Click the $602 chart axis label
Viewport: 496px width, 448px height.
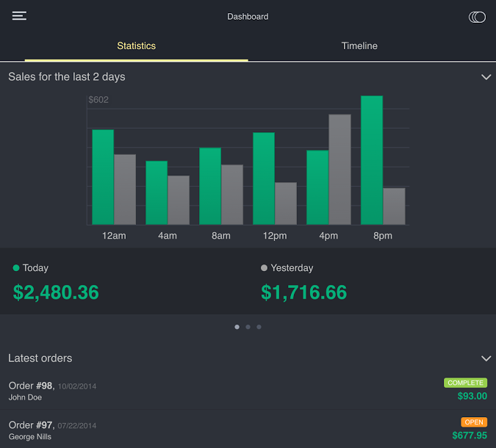click(98, 100)
